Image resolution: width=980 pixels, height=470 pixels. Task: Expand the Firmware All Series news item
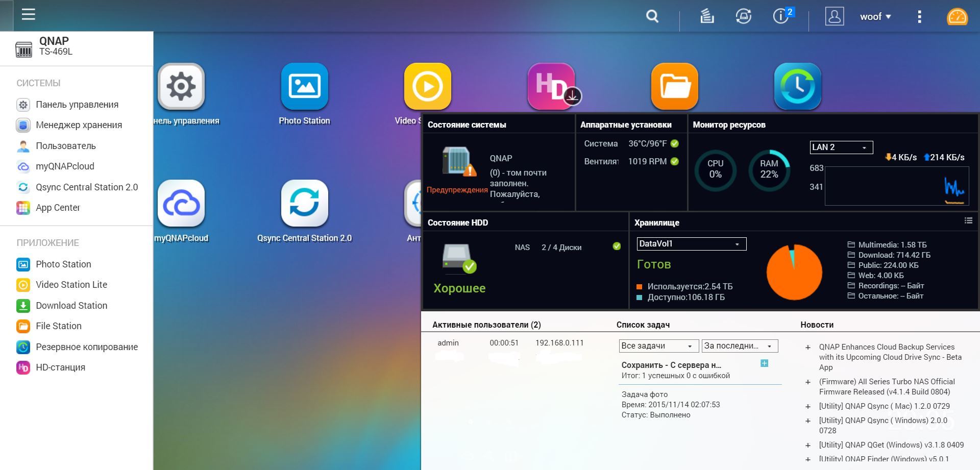point(808,382)
